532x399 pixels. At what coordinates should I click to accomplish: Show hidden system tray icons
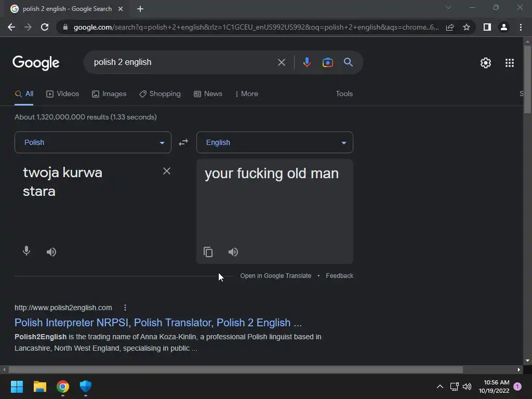click(440, 387)
